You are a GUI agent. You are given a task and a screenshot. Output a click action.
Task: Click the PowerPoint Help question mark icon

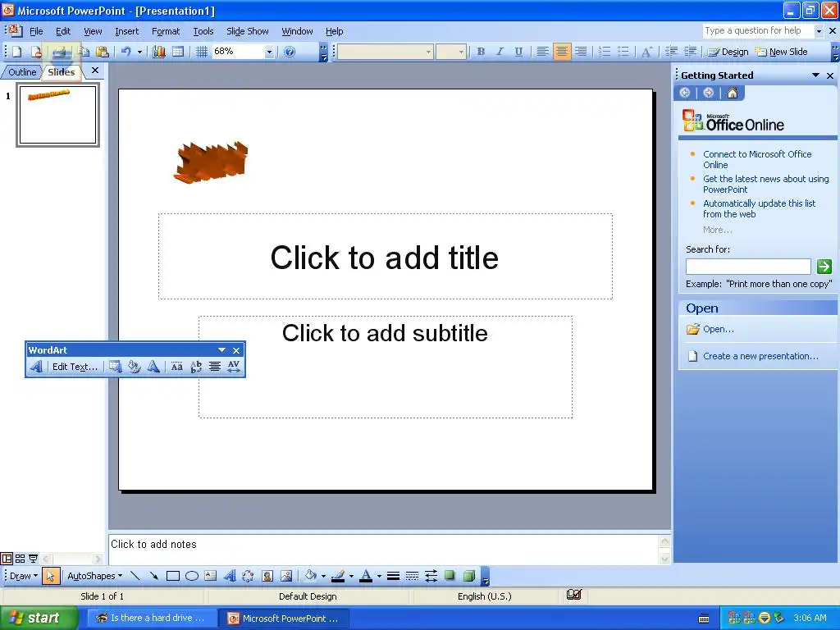click(290, 52)
